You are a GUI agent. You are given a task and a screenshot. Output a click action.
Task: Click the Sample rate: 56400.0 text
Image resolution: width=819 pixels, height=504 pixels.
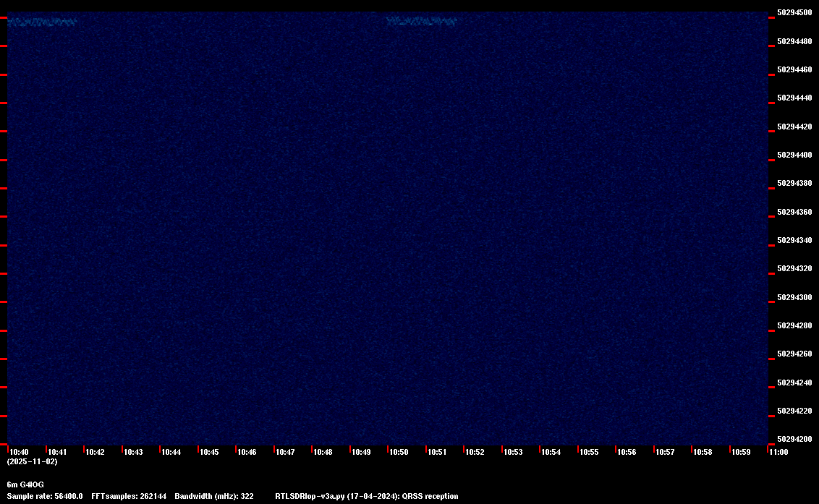45,496
